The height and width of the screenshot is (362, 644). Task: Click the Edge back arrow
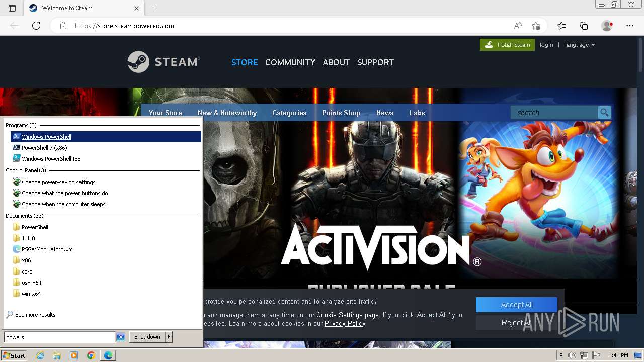tap(14, 26)
